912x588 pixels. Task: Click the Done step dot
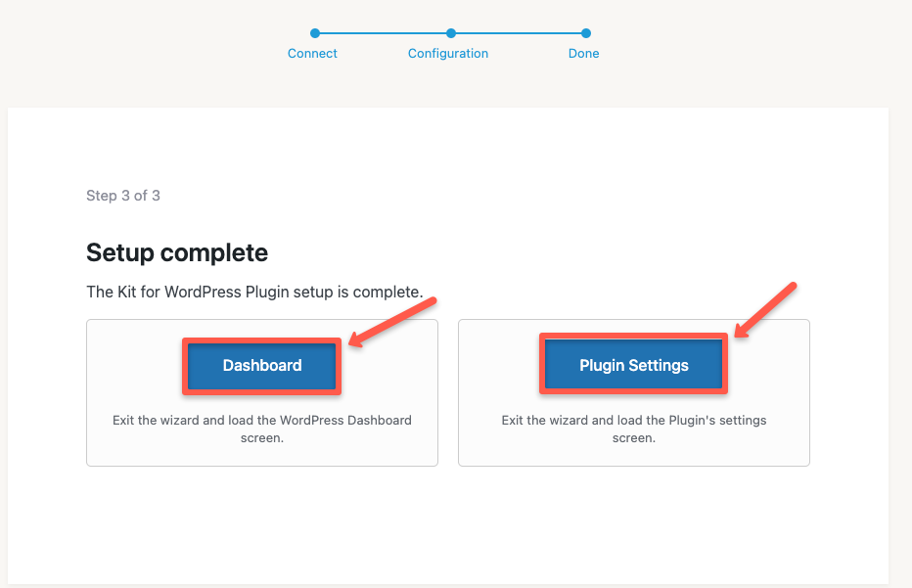(x=585, y=33)
